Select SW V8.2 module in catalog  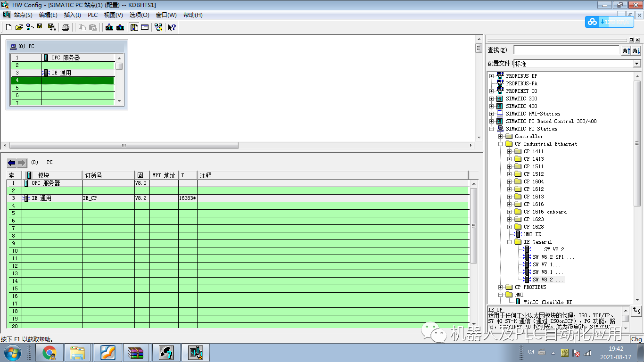click(548, 280)
